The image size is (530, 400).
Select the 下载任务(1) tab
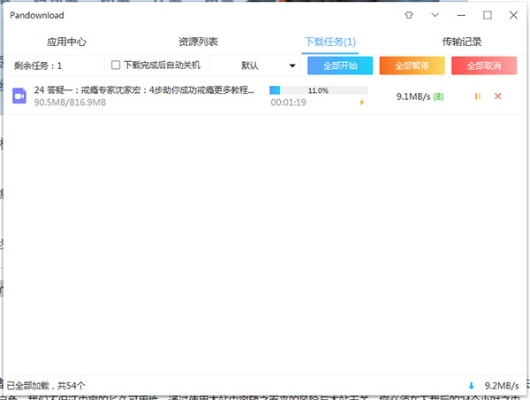(x=330, y=42)
